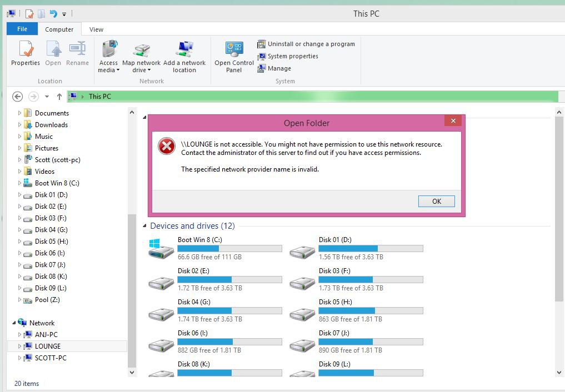Select Disk 03 (F:) drive icon in content
Screen dimensions: 565x392
tap(302, 283)
